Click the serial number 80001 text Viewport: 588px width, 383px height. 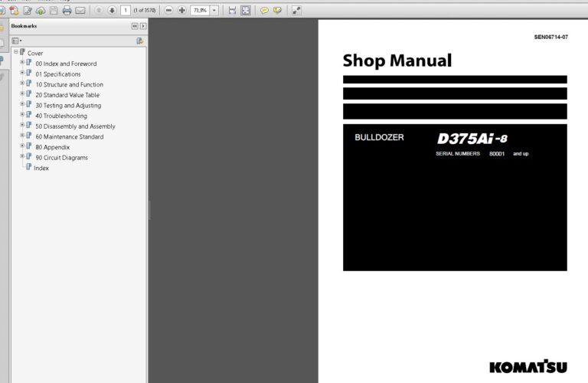click(x=497, y=154)
